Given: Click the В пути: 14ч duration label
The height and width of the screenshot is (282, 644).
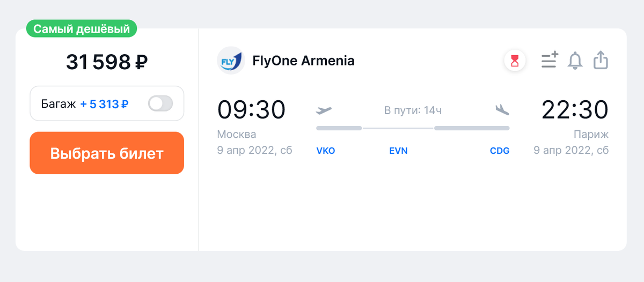Looking at the screenshot, I should [x=413, y=111].
